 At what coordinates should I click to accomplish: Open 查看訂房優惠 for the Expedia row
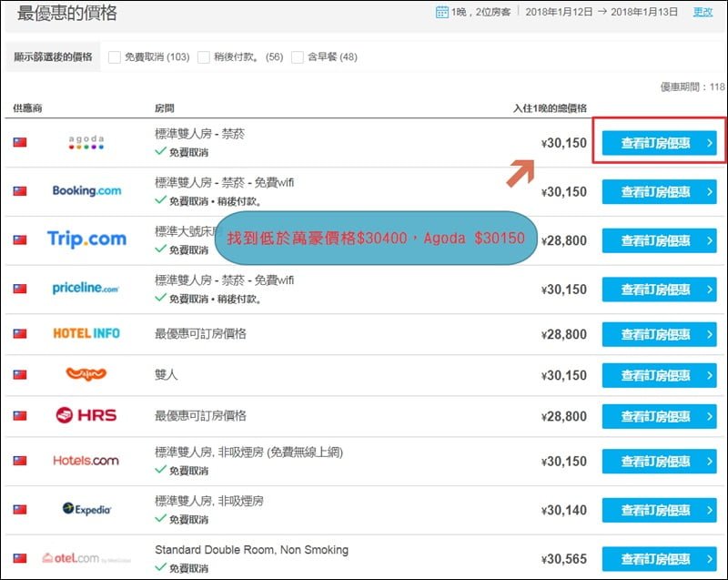click(659, 510)
